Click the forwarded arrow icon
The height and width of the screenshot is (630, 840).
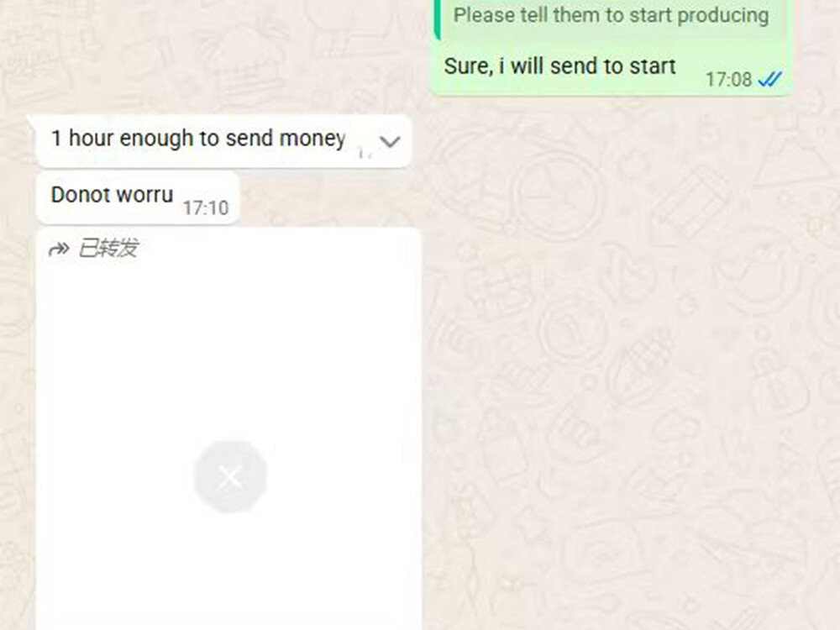pos(59,249)
